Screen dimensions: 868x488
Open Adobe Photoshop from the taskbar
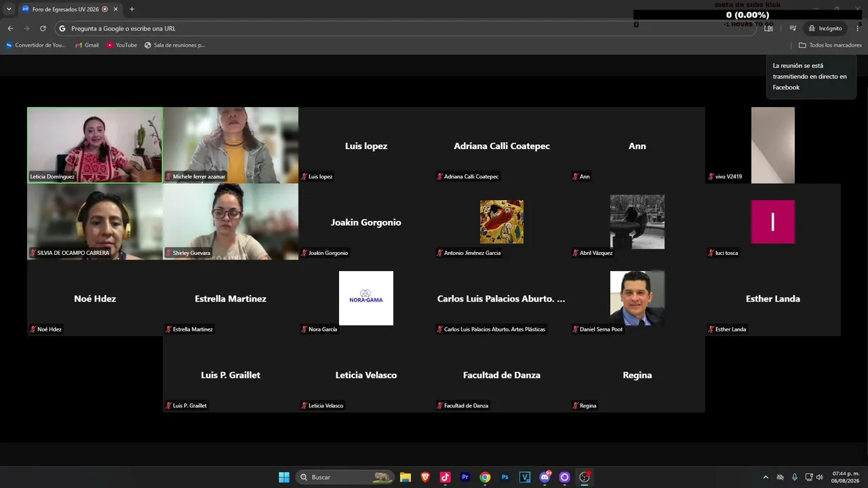tap(505, 477)
